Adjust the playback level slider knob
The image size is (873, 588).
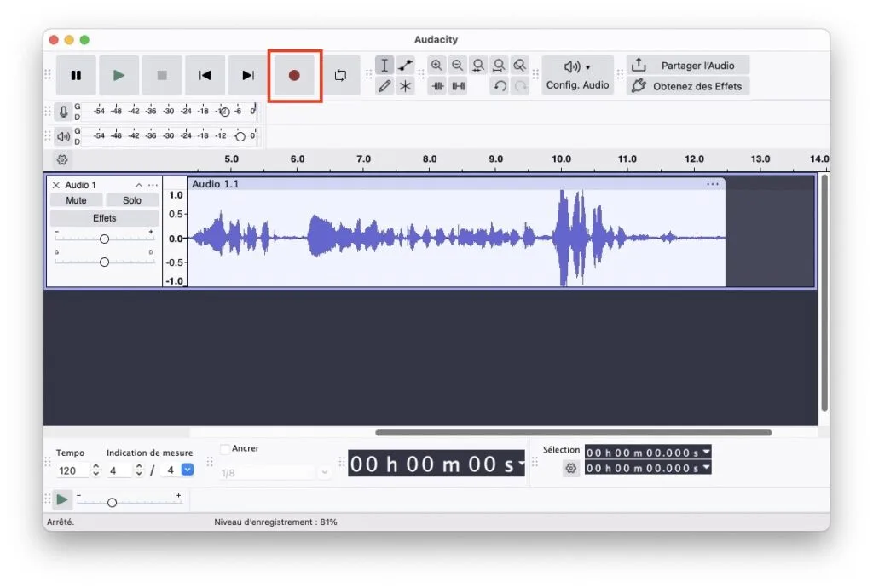(x=240, y=136)
